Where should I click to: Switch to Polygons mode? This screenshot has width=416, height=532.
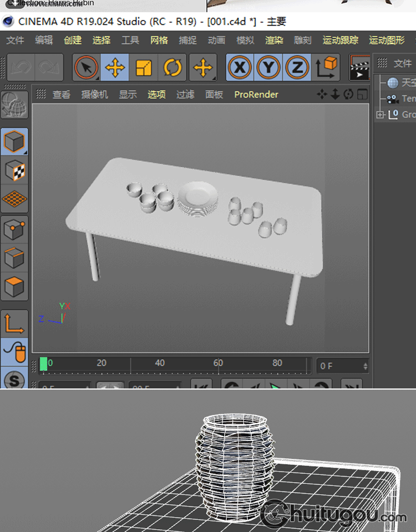pos(14,287)
